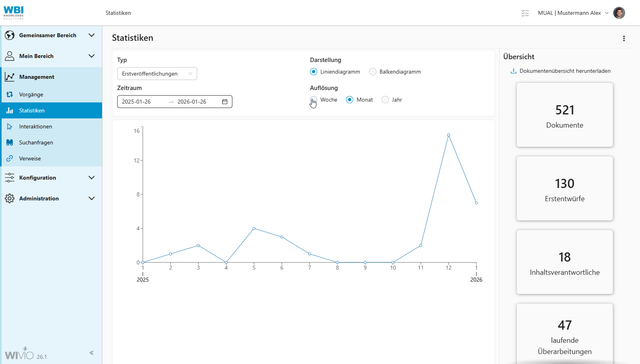Click the WBI Knowledge Solutions logo
640x364 pixels.
point(14,13)
